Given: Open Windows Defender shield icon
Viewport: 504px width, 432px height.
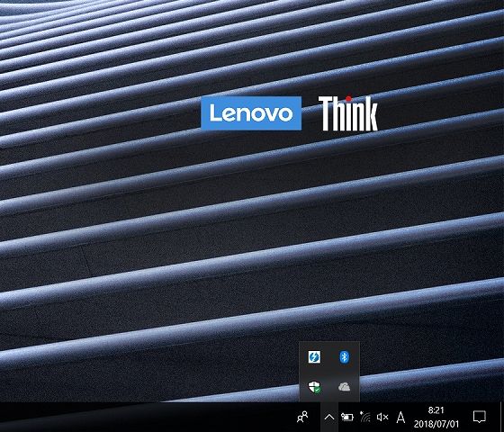Looking at the screenshot, I should pyautogui.click(x=314, y=387).
